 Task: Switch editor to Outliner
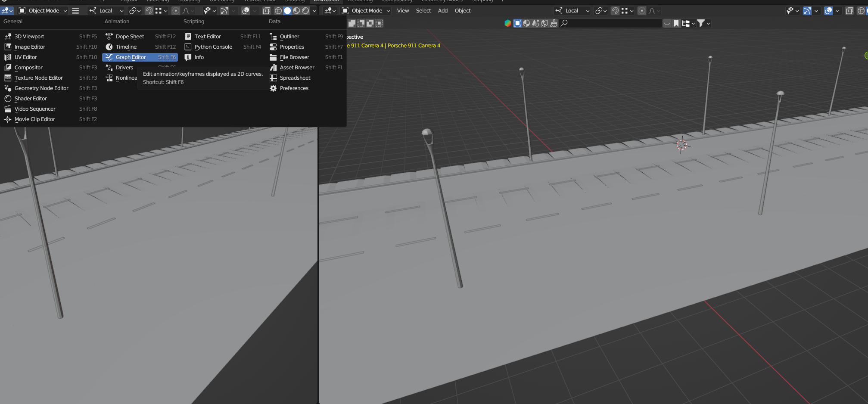[x=306, y=37]
